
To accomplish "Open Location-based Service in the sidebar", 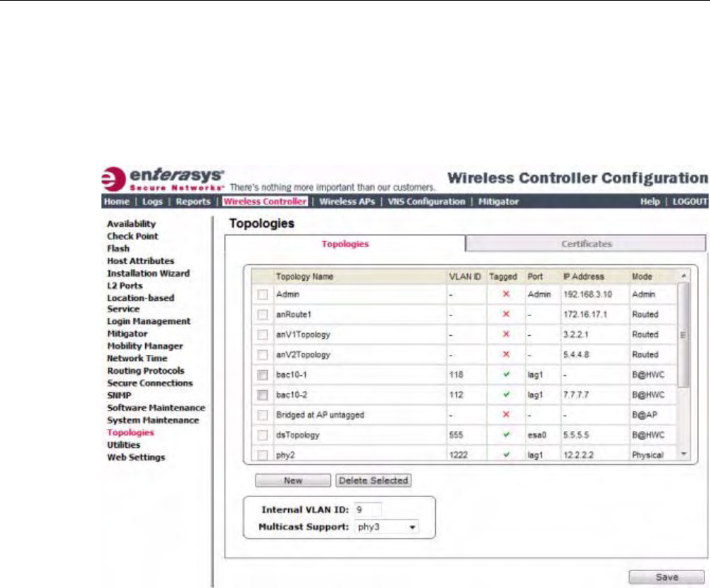I will point(140,304).
